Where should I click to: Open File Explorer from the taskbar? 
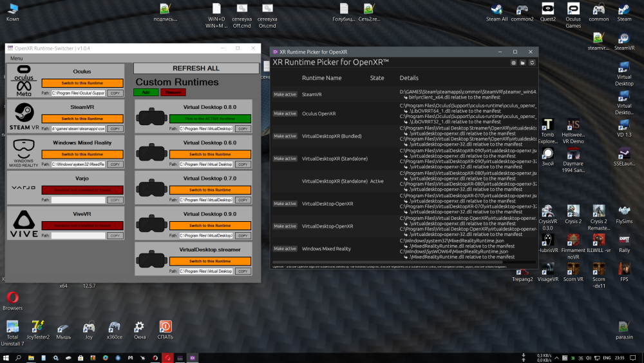[31, 358]
